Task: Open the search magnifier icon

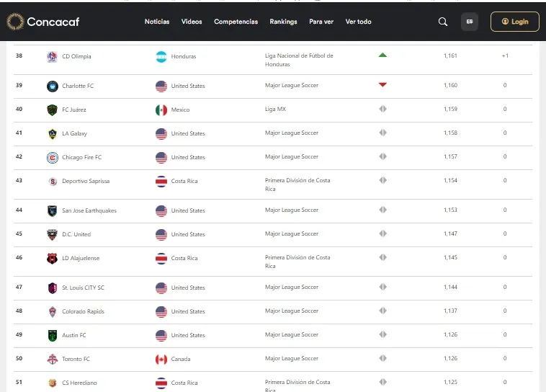Action: [443, 22]
